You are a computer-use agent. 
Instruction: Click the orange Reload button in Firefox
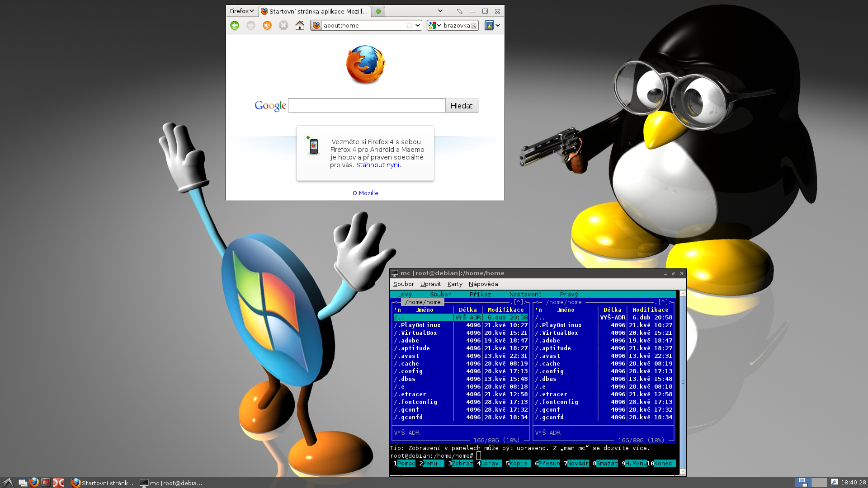click(267, 25)
